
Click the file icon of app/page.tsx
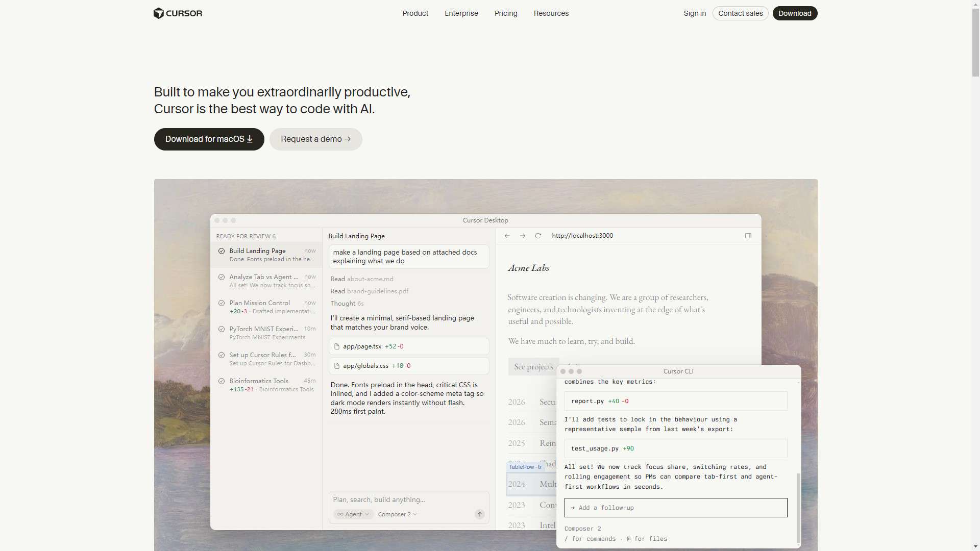pos(337,346)
